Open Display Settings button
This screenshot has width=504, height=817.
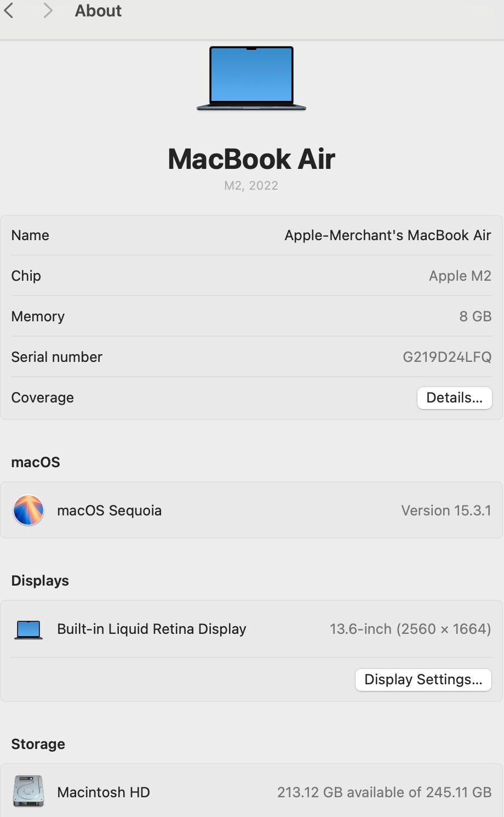(423, 680)
